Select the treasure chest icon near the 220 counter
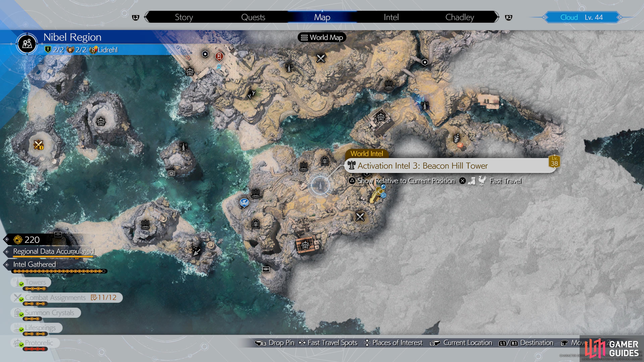This screenshot has width=644, height=362. pos(58,234)
